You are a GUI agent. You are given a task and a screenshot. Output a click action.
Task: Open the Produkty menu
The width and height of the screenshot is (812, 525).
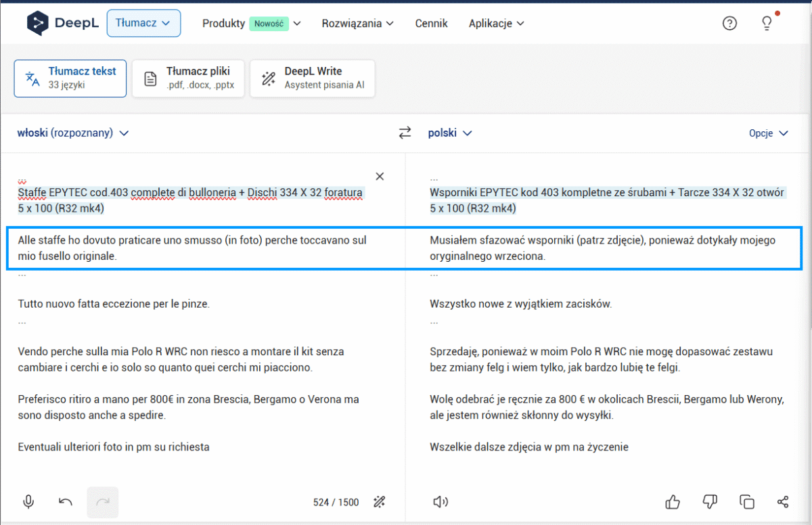point(252,23)
